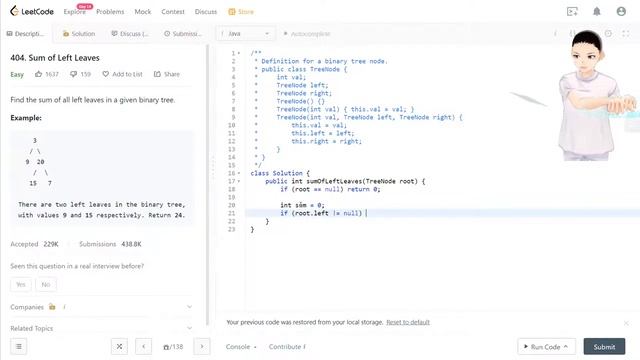Like the problem with thumbs up

pos(38,74)
